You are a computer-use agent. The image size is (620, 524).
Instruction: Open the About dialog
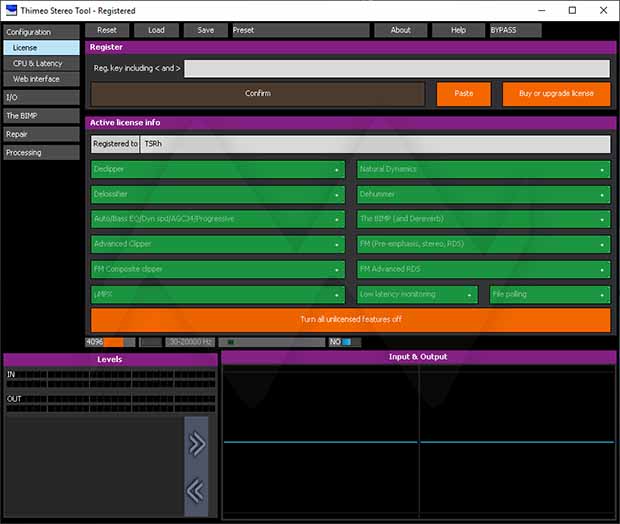click(401, 30)
